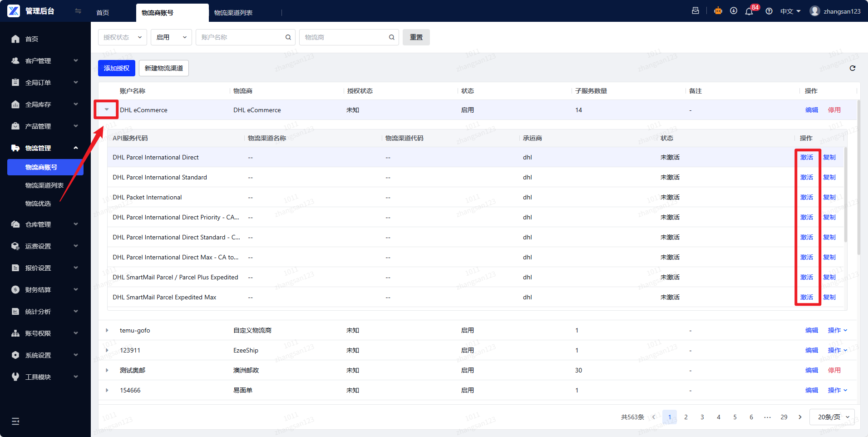
Task: Click the download icon in header
Action: pos(734,11)
